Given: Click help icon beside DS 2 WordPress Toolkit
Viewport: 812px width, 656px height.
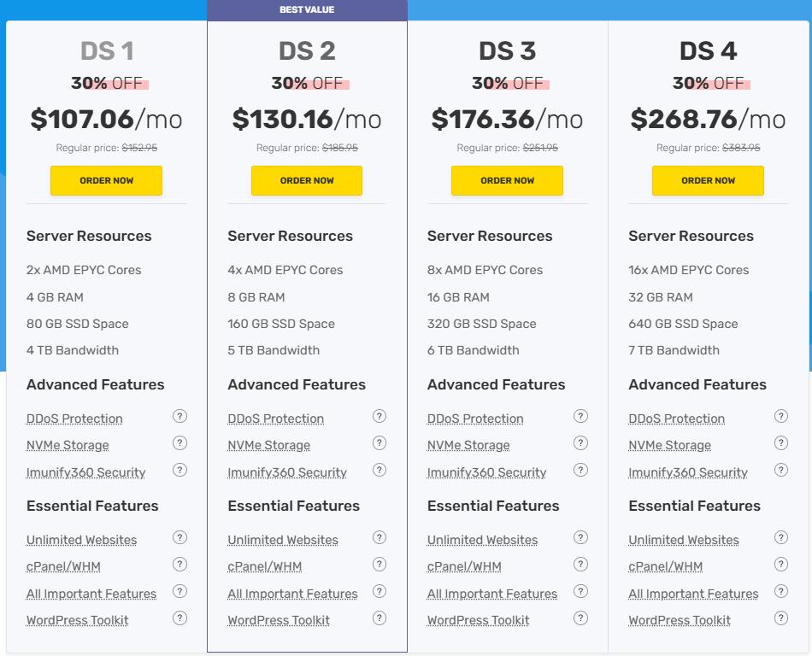Looking at the screenshot, I should point(380,618).
